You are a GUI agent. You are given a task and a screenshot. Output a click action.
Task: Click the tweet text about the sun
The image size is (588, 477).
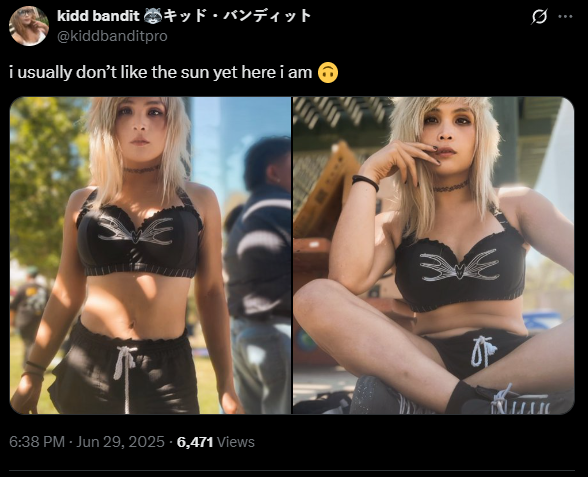pos(174,72)
